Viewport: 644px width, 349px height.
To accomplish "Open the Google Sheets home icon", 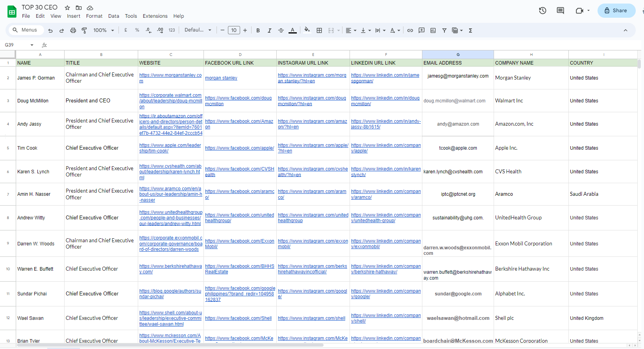I will (12, 12).
